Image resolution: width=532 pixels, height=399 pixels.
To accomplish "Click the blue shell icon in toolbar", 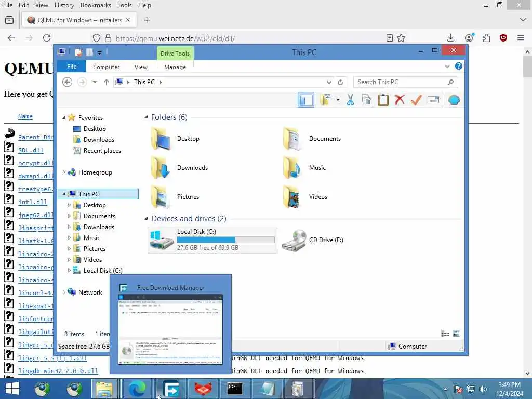I will point(454,100).
